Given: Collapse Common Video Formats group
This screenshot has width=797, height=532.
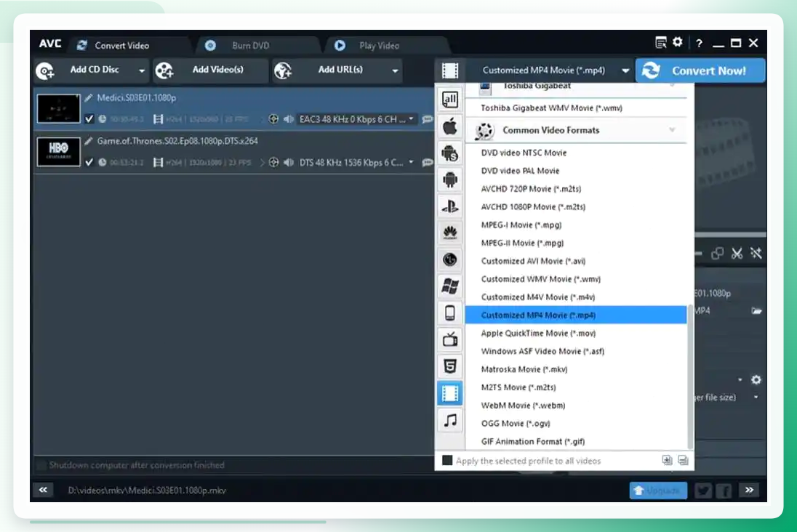Looking at the screenshot, I should point(673,130).
